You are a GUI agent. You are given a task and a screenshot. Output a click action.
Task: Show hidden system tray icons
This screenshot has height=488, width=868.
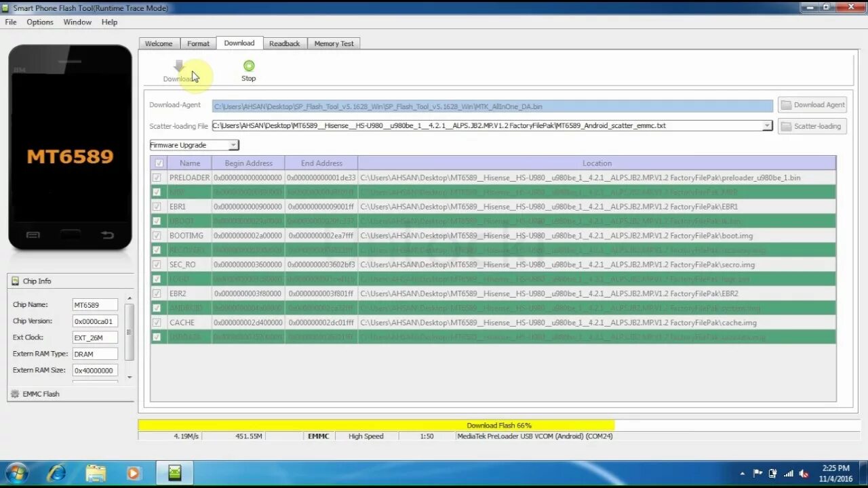pos(743,473)
